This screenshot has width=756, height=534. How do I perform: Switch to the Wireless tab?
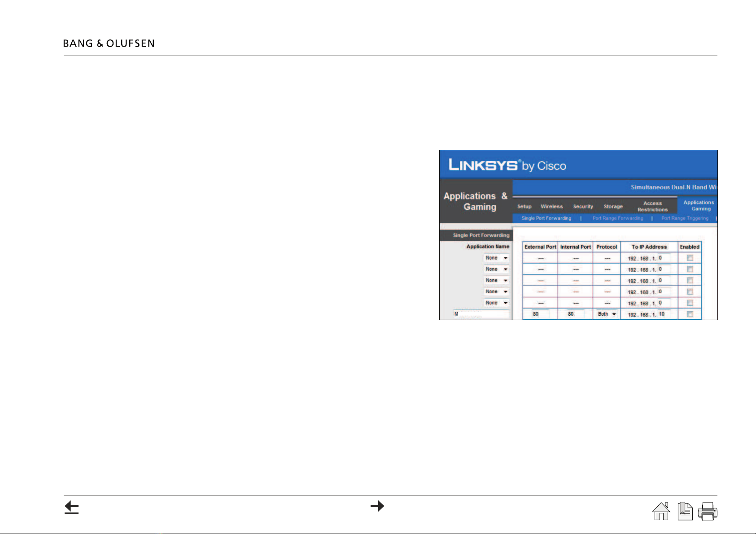[552, 207]
